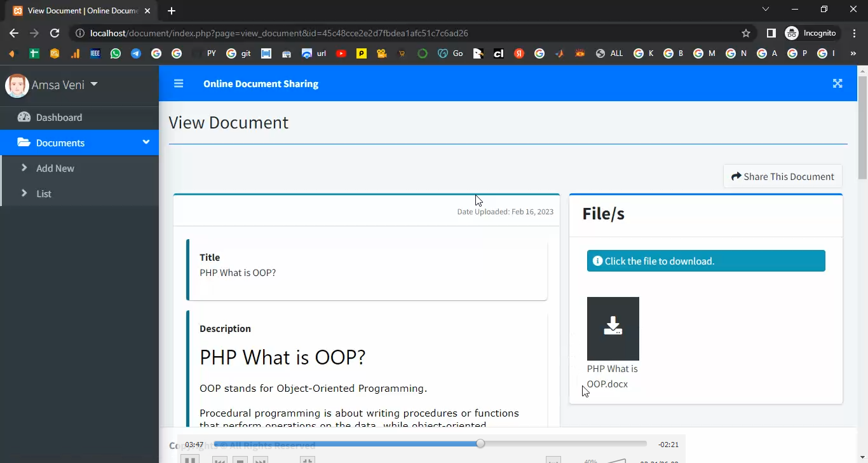Viewport: 868px width, 463px height.
Task: Bookmark this page with the star icon
Action: (746, 33)
